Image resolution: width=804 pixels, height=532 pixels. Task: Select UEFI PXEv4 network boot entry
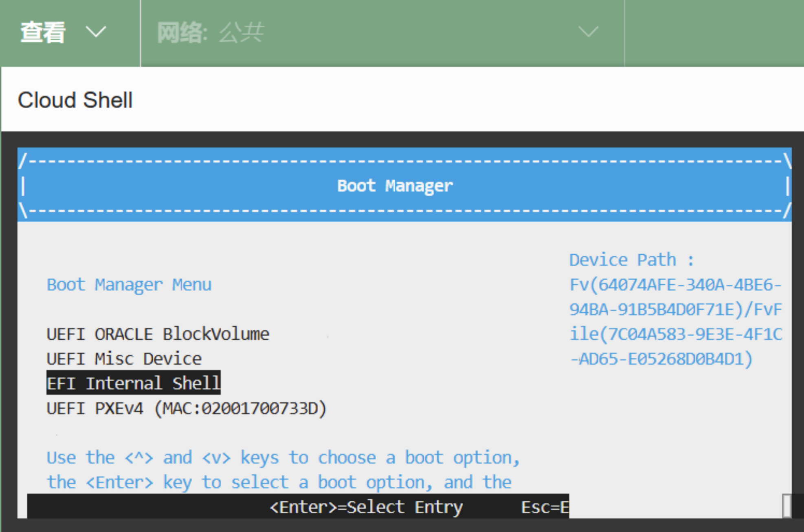click(x=187, y=408)
